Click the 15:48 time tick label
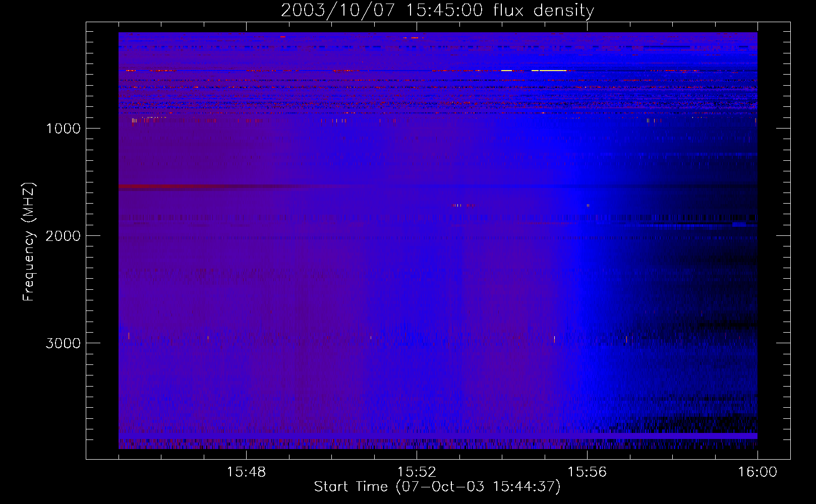This screenshot has height=504, width=816. (x=246, y=472)
